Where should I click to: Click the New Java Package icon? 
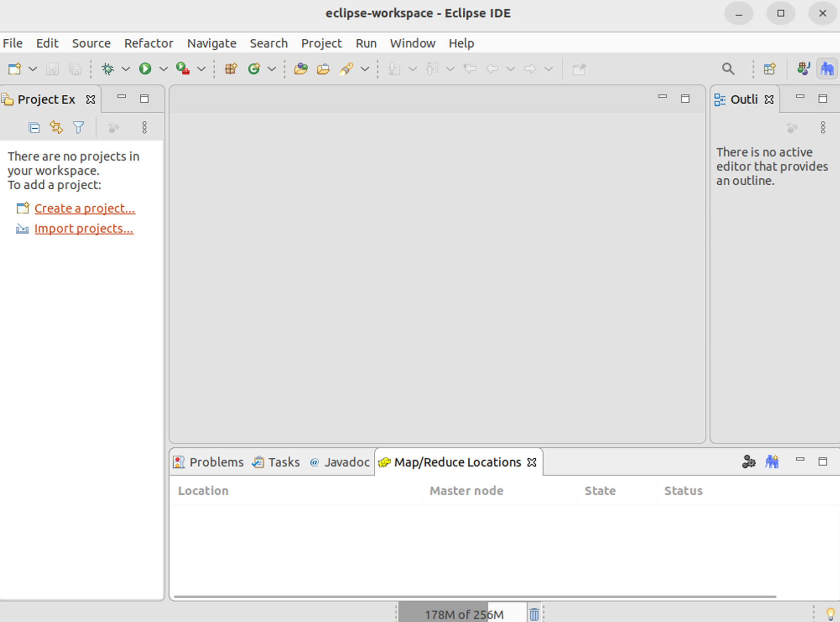(231, 69)
